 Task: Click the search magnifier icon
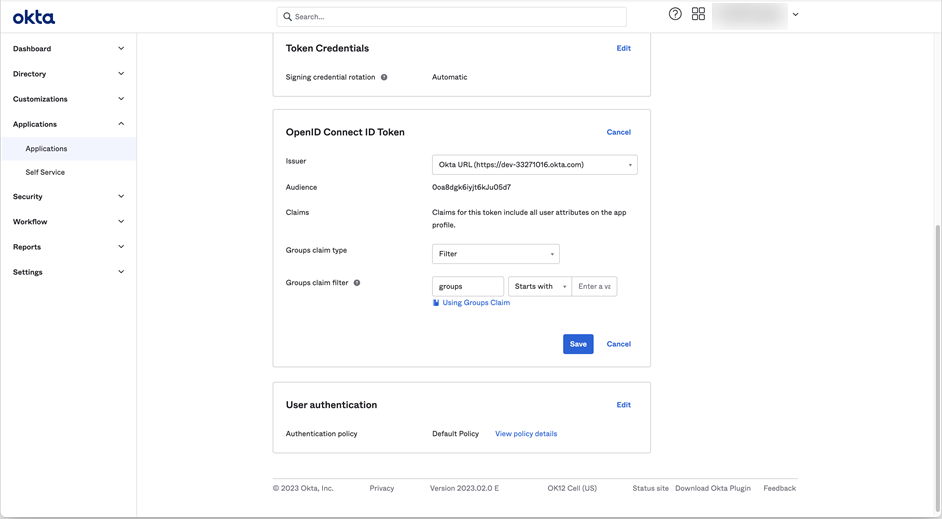tap(287, 17)
